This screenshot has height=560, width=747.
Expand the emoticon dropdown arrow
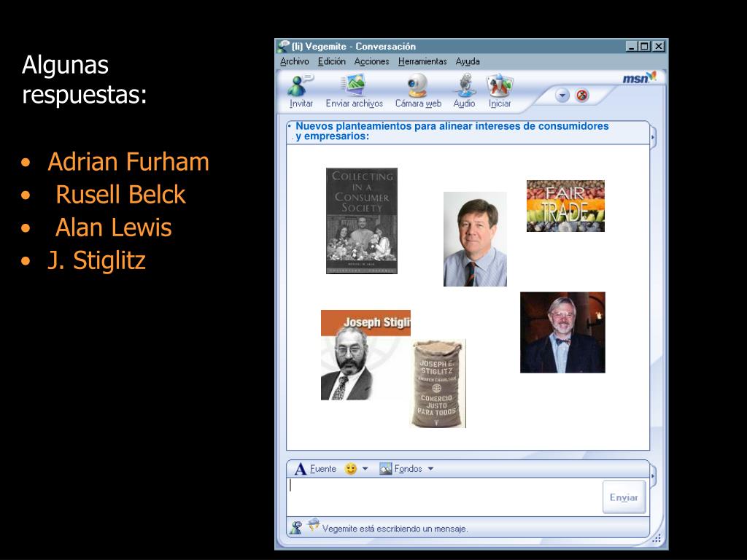(x=365, y=469)
